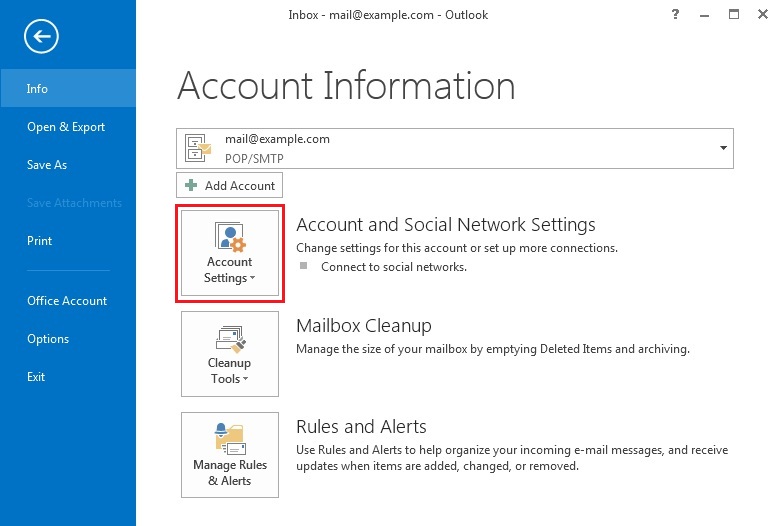Click the Account Settings person-gear icon
777x526 pixels.
[x=230, y=237]
